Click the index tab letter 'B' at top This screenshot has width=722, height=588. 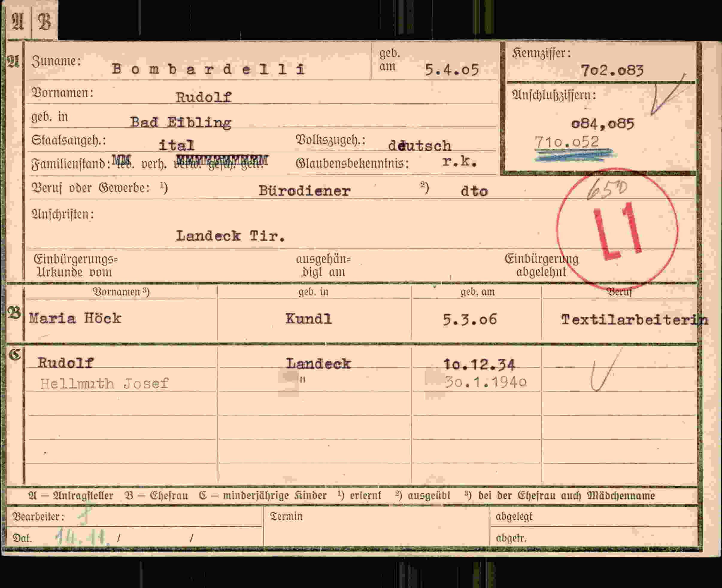(44, 21)
